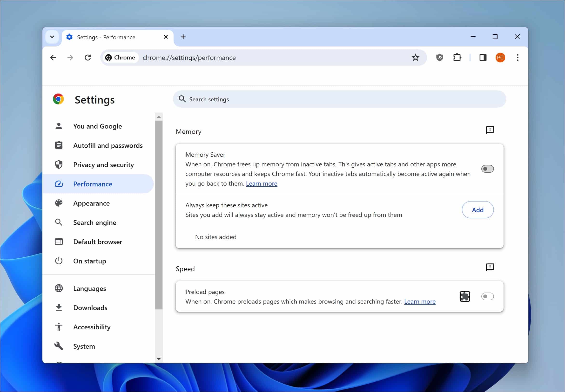Click the Memory section heading
This screenshot has width=565, height=392.
pos(188,132)
